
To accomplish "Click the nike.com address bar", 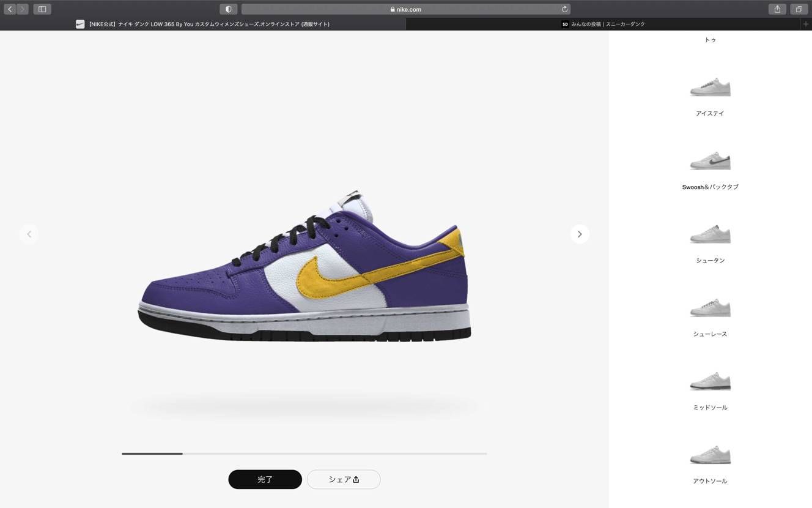I will tap(405, 9).
